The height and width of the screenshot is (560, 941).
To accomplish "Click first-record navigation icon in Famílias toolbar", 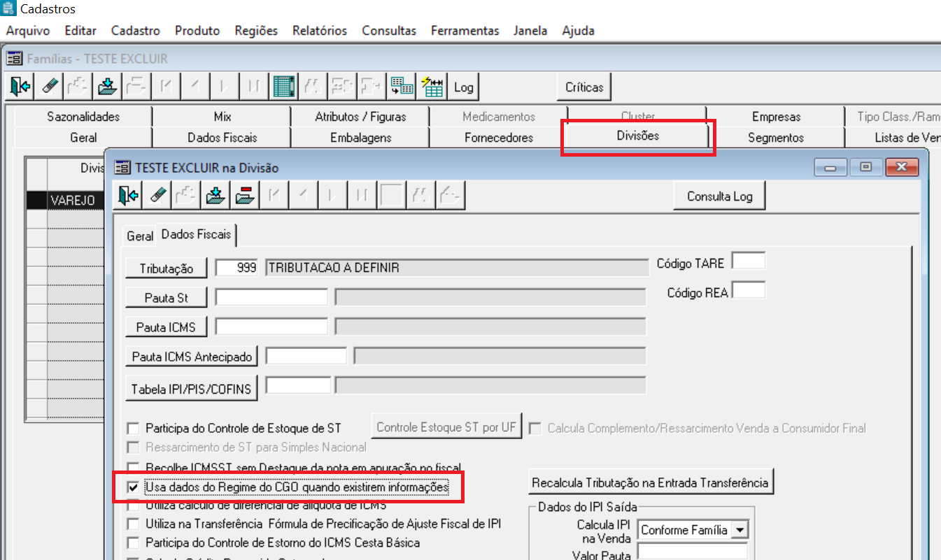I will tap(166, 87).
